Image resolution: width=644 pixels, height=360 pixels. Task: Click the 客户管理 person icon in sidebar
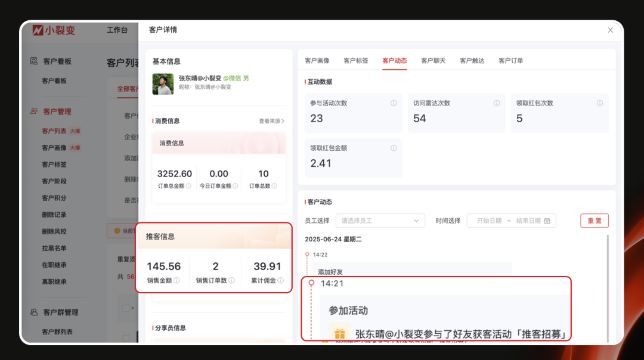coord(33,111)
